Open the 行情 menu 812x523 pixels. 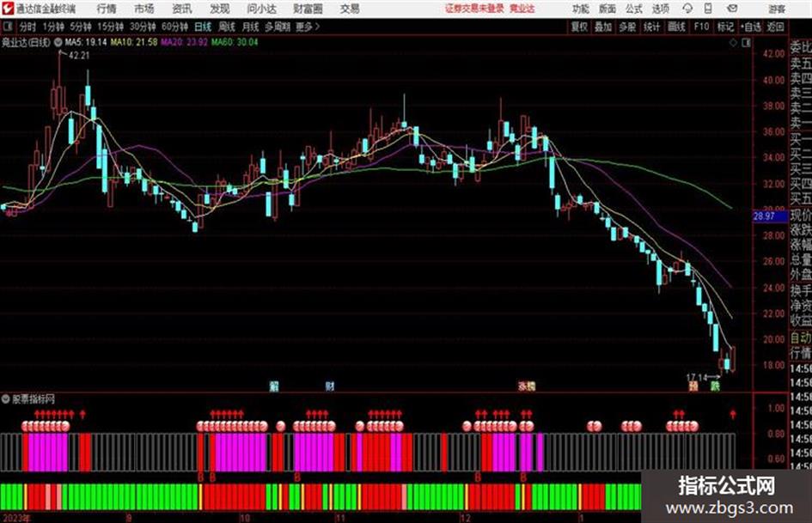pos(107,9)
